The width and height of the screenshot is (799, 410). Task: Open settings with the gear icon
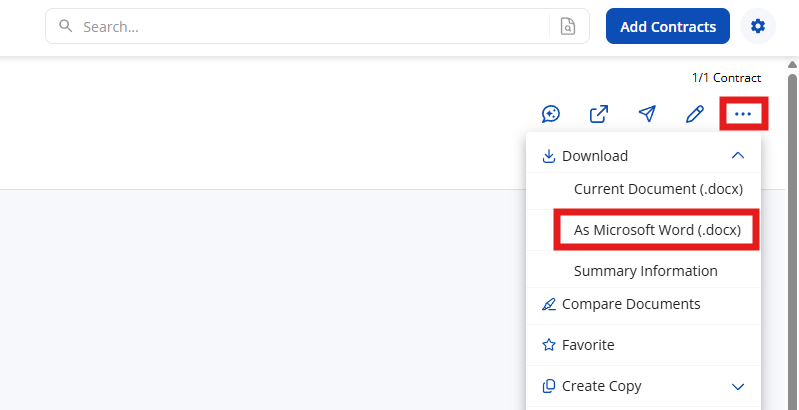click(x=757, y=27)
